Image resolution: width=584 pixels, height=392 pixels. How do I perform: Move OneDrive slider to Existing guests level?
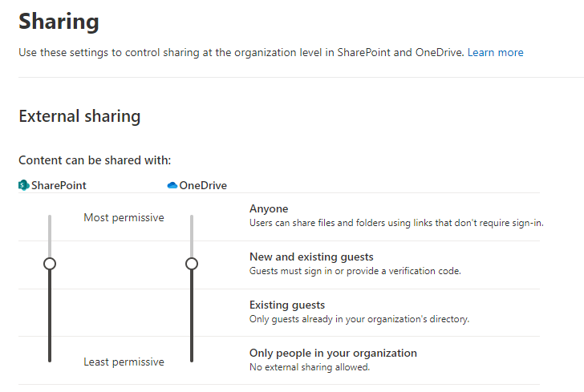click(x=191, y=312)
